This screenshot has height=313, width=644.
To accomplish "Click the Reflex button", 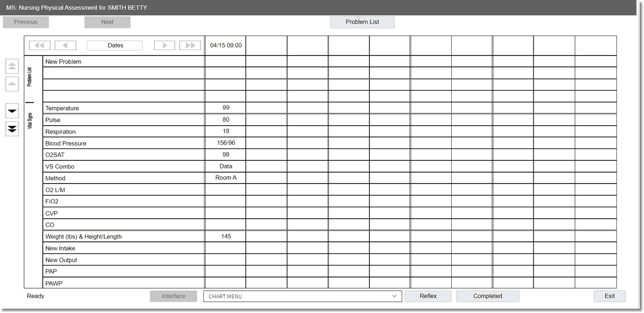I will click(x=428, y=296).
